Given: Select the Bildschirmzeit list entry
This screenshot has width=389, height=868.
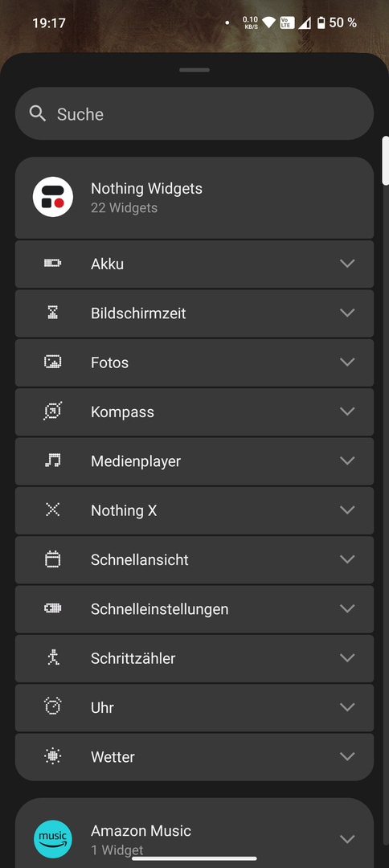Looking at the screenshot, I should [x=194, y=313].
